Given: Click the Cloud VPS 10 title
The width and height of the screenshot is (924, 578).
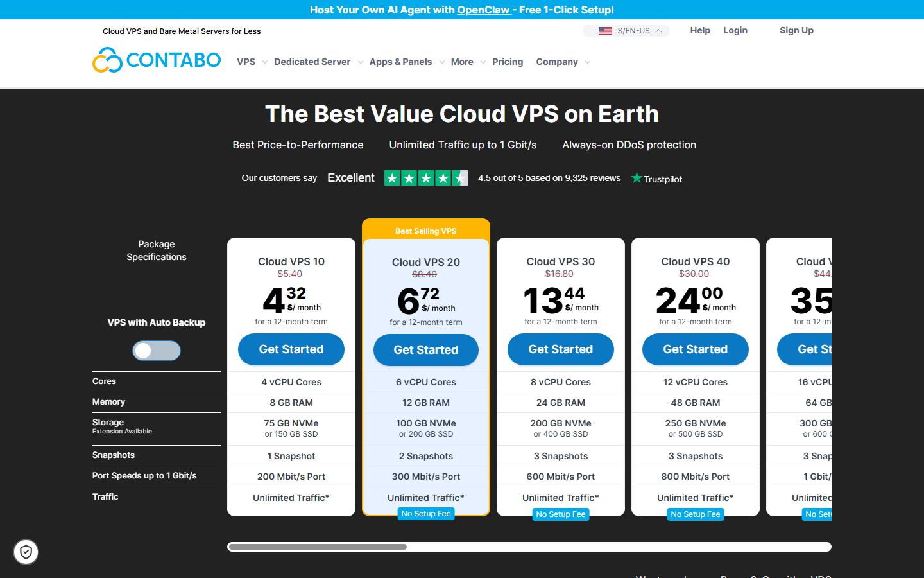Looking at the screenshot, I should click(x=291, y=261).
